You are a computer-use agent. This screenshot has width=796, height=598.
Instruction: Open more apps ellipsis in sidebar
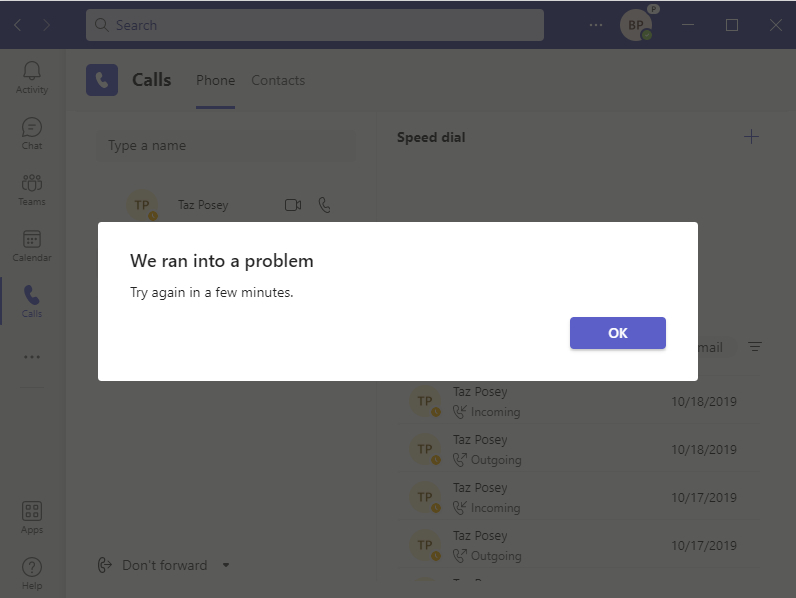tap(31, 357)
